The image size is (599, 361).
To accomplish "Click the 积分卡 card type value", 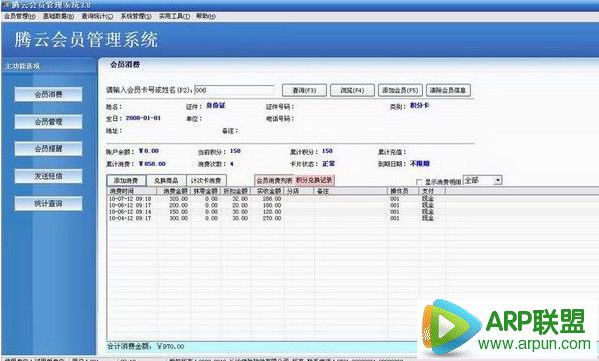I will (x=419, y=105).
